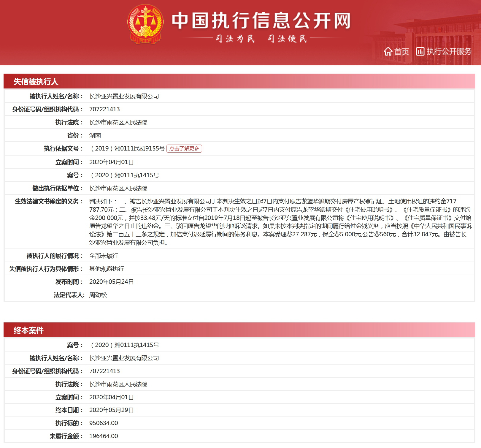Select organization code in 终本案件 section

click(104, 371)
